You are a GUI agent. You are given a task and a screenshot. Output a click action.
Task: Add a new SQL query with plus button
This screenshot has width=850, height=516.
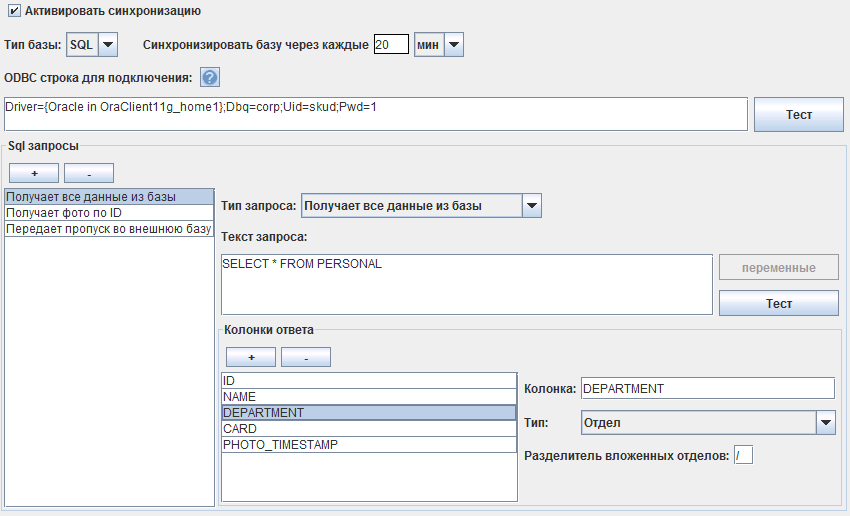tap(33, 173)
